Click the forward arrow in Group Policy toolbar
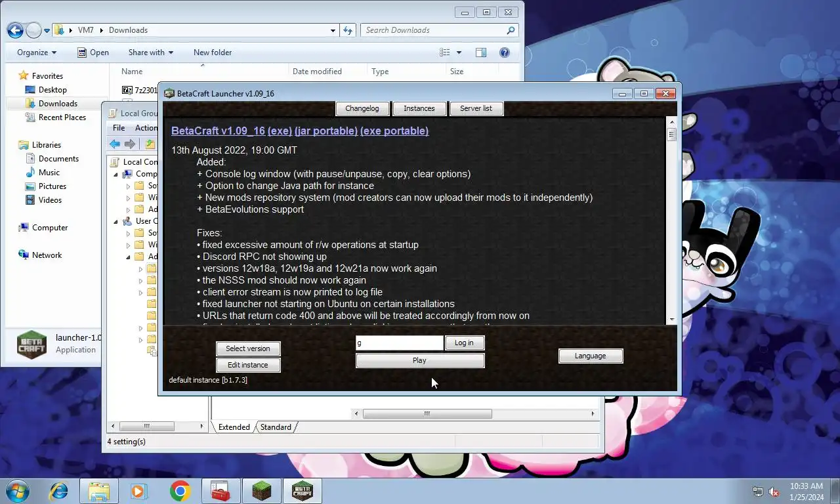This screenshot has height=504, width=840. pos(130,144)
